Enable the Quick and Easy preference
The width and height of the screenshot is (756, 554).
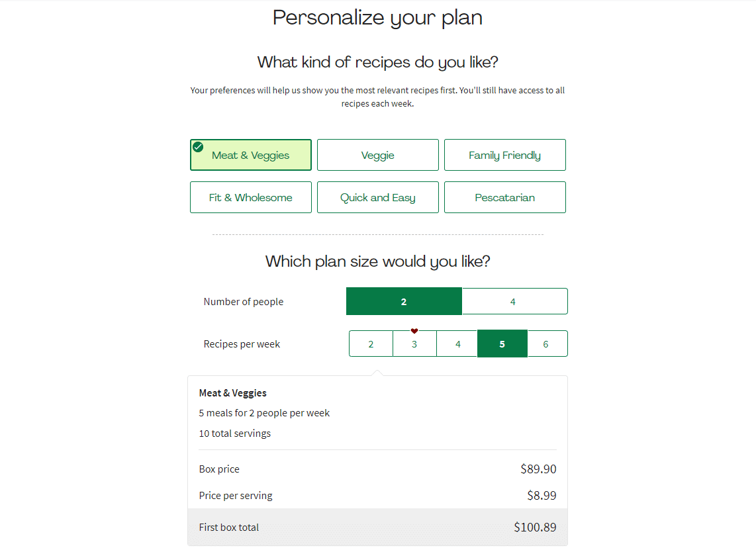click(377, 197)
